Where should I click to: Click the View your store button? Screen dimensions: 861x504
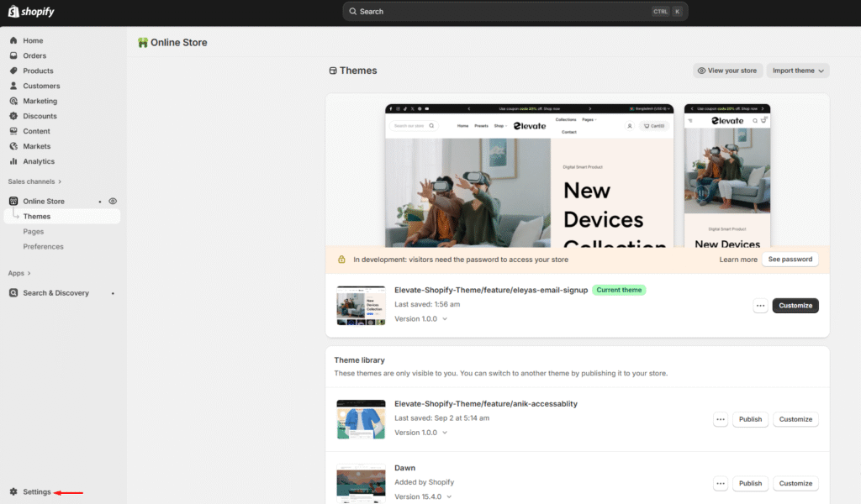point(727,71)
